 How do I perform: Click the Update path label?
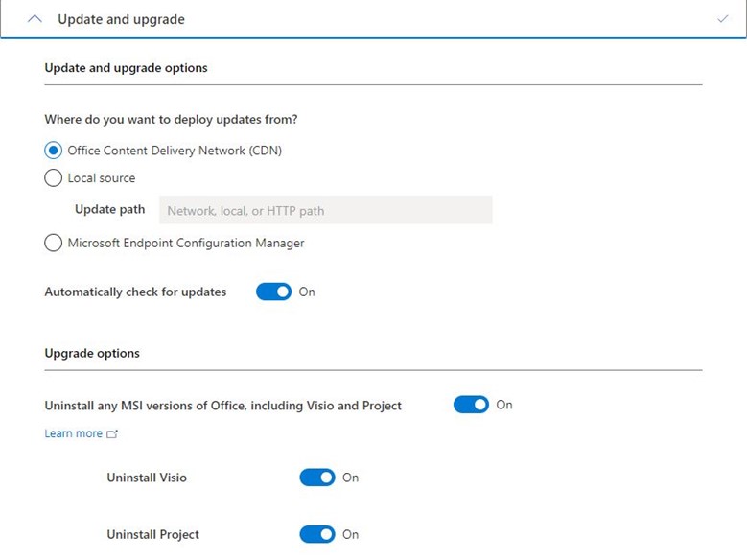pyautogui.click(x=109, y=210)
